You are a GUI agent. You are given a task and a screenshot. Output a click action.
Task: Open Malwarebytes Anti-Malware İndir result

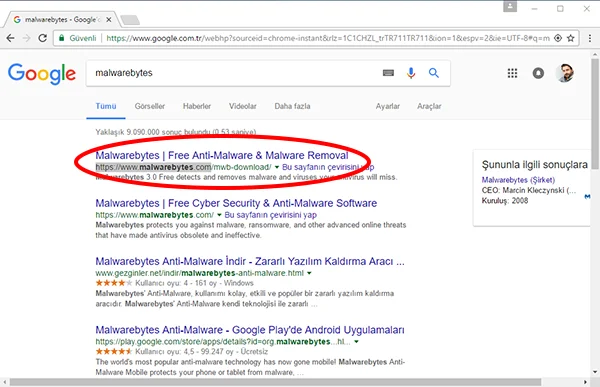coord(250,261)
